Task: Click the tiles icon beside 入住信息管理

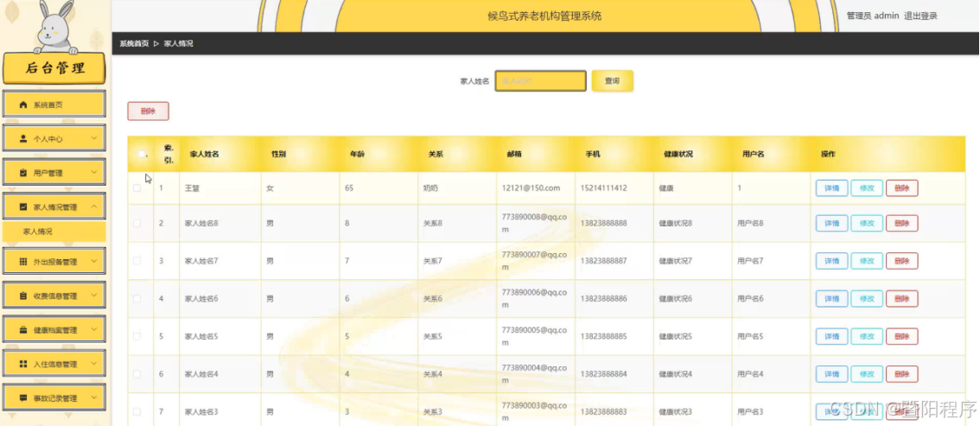Action: click(x=23, y=364)
